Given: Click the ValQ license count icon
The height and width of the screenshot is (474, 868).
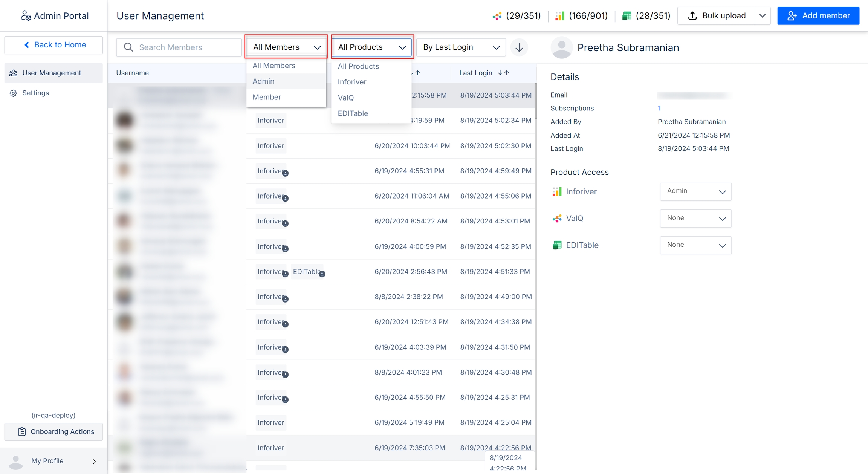Looking at the screenshot, I should coord(497,16).
